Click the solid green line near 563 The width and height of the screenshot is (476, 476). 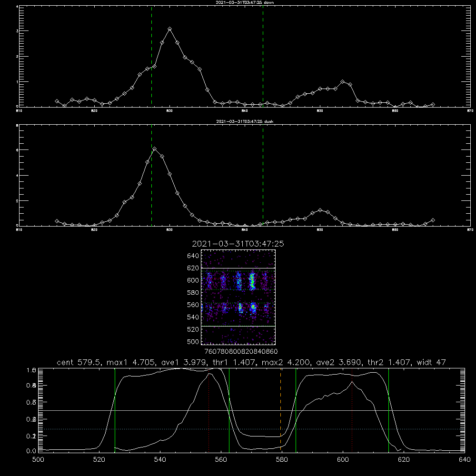click(x=229, y=410)
